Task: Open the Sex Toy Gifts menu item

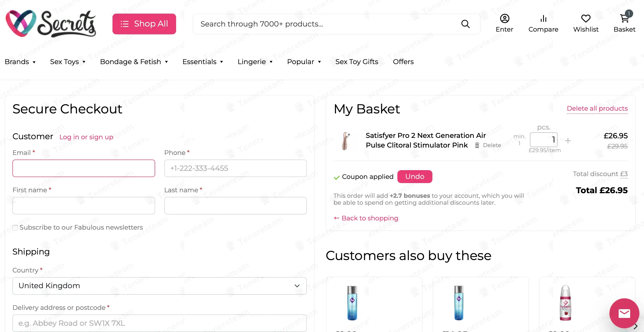Action: (357, 62)
